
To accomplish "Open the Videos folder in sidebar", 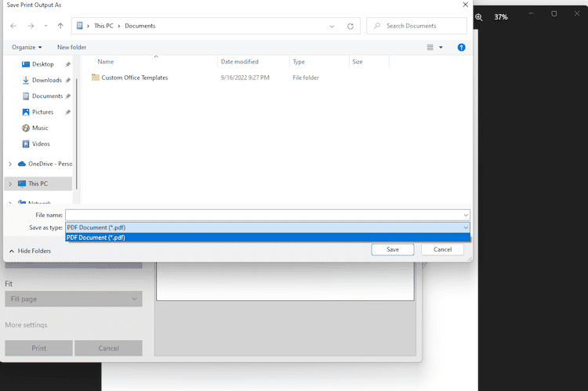I will tap(41, 144).
